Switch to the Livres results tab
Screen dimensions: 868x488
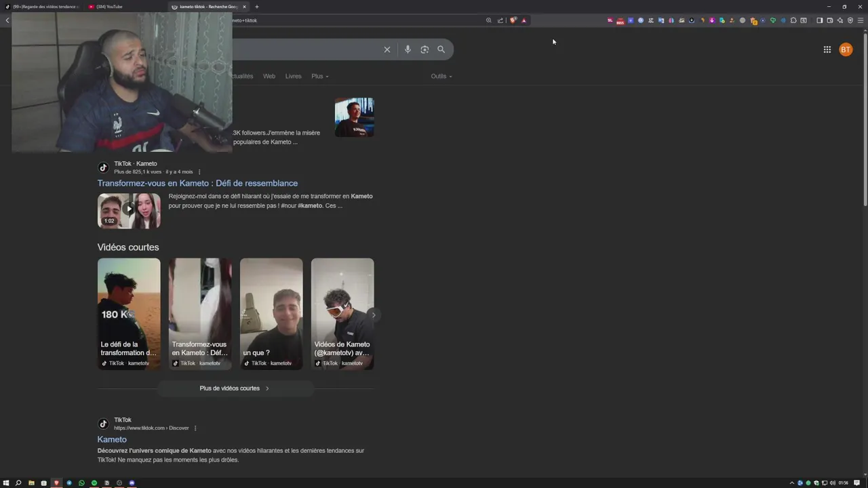coord(293,76)
